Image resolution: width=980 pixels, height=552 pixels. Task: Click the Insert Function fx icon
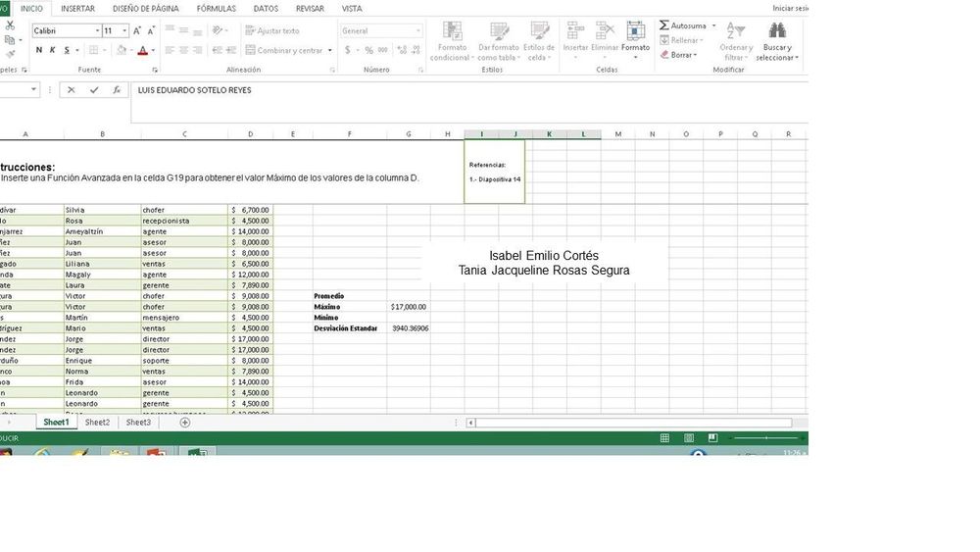[117, 90]
